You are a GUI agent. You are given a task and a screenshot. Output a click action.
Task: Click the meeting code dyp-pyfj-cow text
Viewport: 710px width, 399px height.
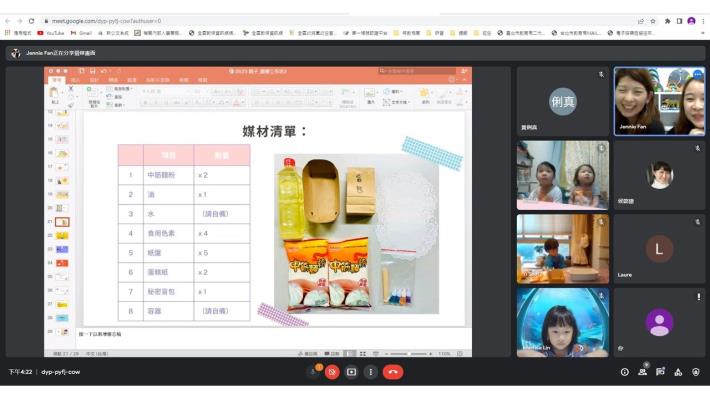point(61,372)
